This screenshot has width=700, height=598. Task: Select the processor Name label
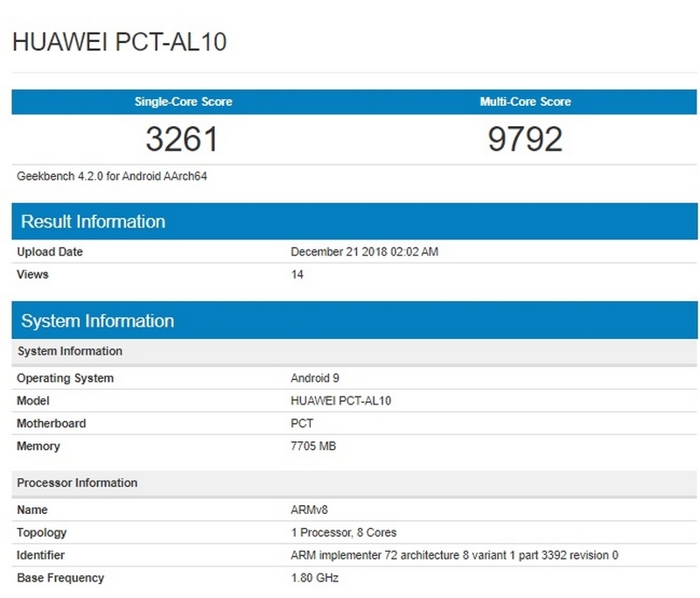[32, 510]
